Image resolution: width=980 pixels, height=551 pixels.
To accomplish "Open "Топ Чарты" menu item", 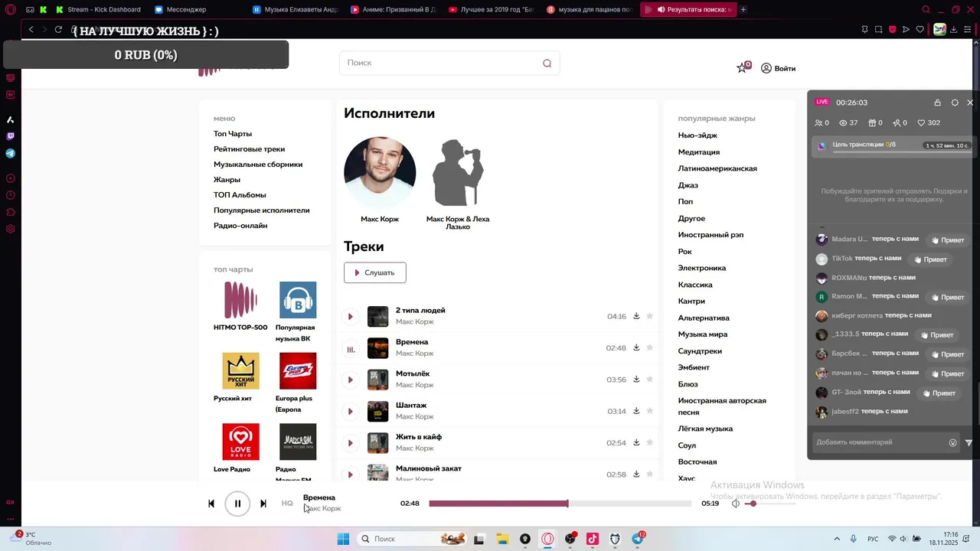I will [233, 134].
